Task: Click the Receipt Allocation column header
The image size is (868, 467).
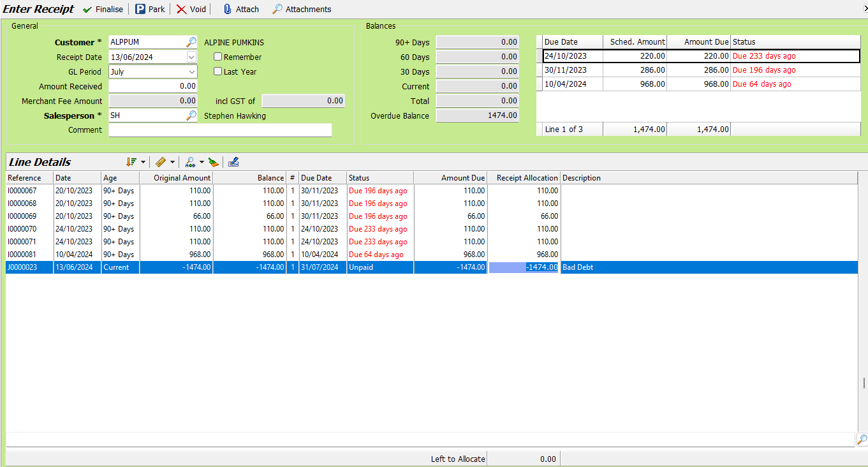Action: point(524,178)
